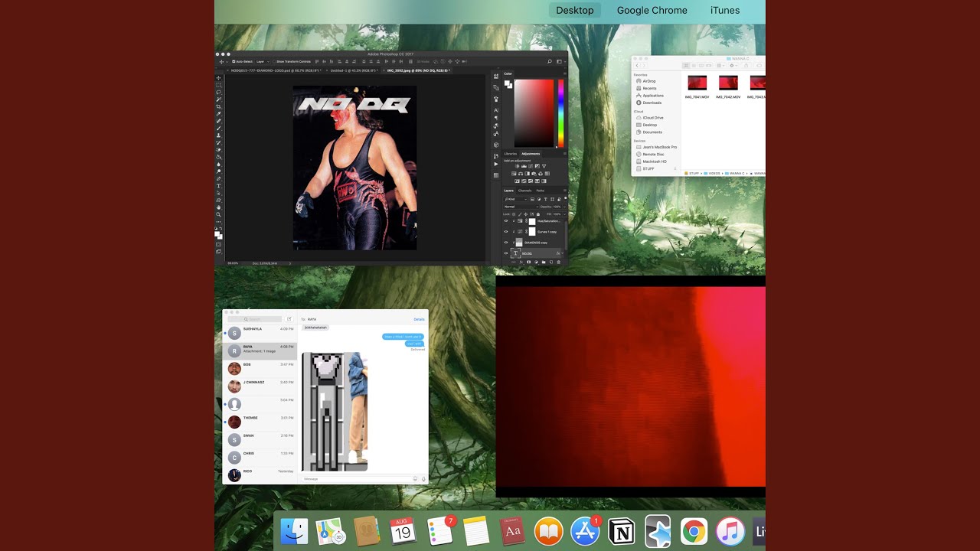The height and width of the screenshot is (551, 980).
Task: Hide the Hue/Saturation layer
Action: tap(506, 220)
